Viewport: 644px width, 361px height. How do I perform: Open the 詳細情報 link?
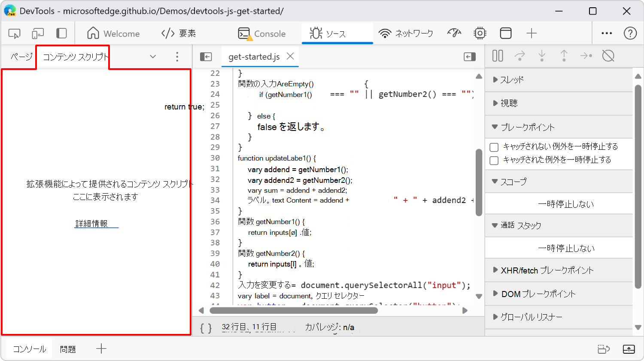click(96, 224)
